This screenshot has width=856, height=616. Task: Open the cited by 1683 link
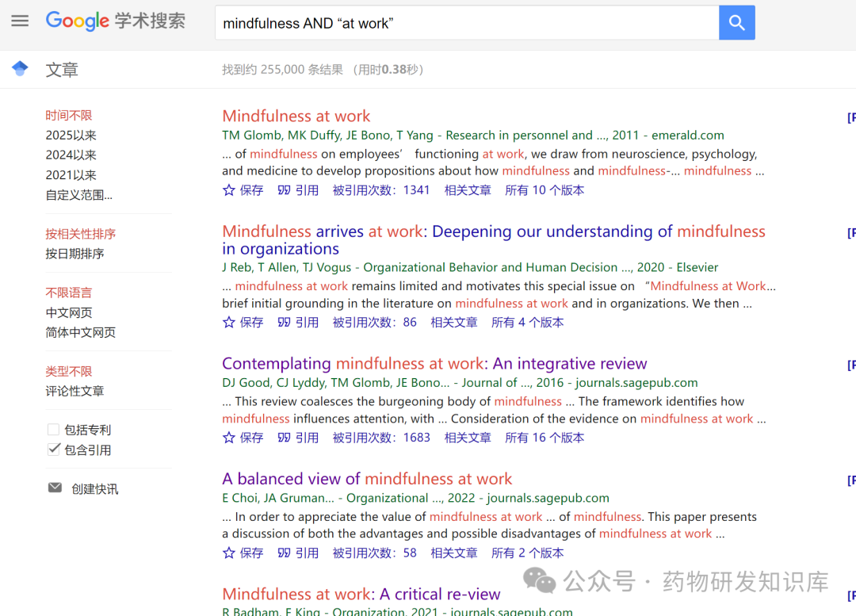pyautogui.click(x=381, y=438)
